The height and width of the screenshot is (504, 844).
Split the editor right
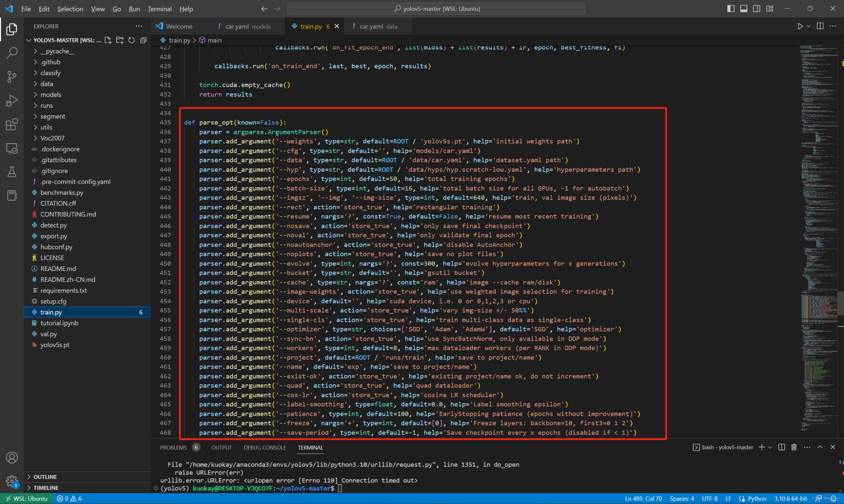point(820,26)
